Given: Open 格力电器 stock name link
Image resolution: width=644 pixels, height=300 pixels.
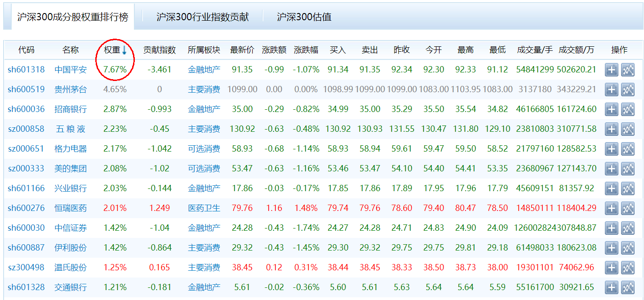Looking at the screenshot, I should click(x=71, y=149).
